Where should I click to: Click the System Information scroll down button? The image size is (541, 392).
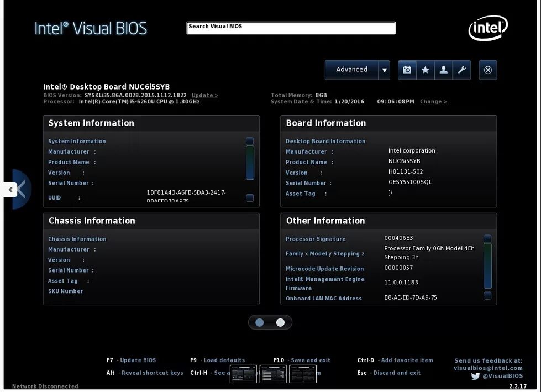coord(250,198)
